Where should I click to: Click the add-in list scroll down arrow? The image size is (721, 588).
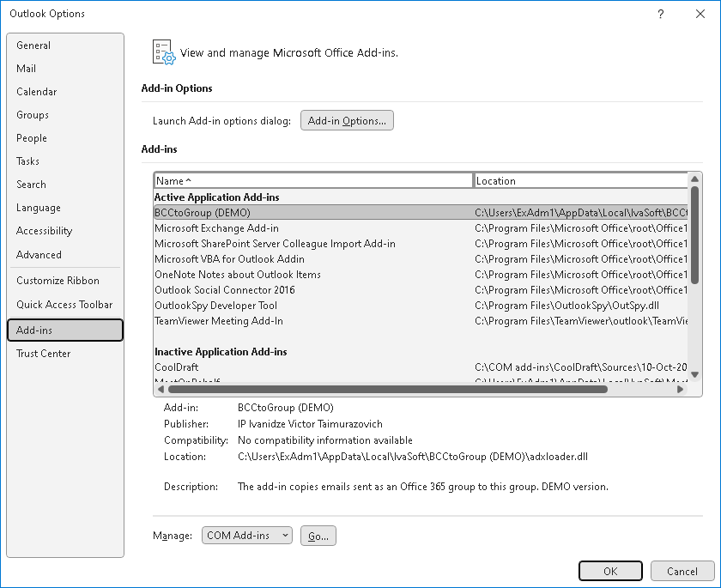(694, 374)
